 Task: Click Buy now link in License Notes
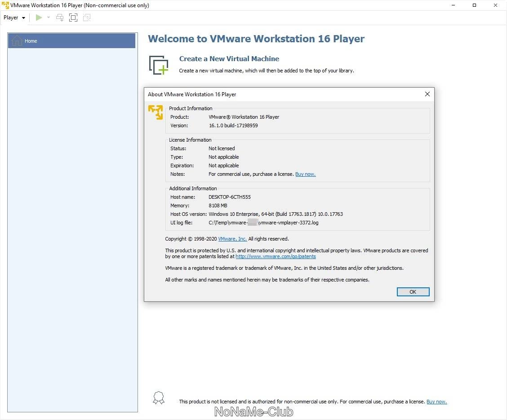click(x=305, y=174)
